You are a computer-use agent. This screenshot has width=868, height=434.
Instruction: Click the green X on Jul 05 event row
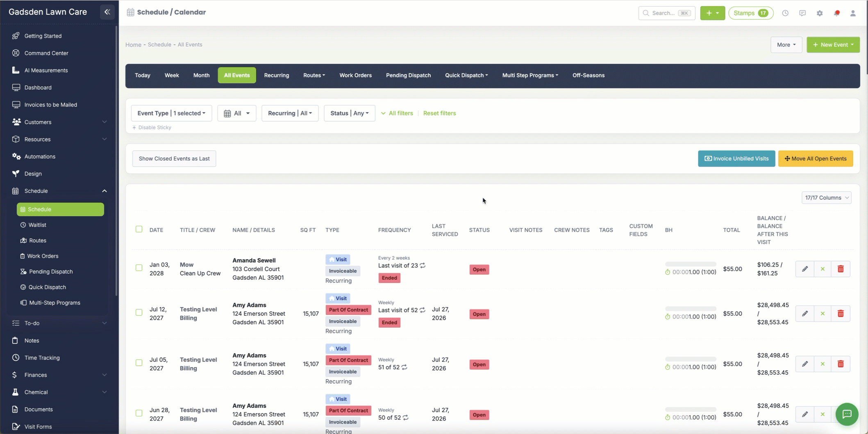point(823,364)
